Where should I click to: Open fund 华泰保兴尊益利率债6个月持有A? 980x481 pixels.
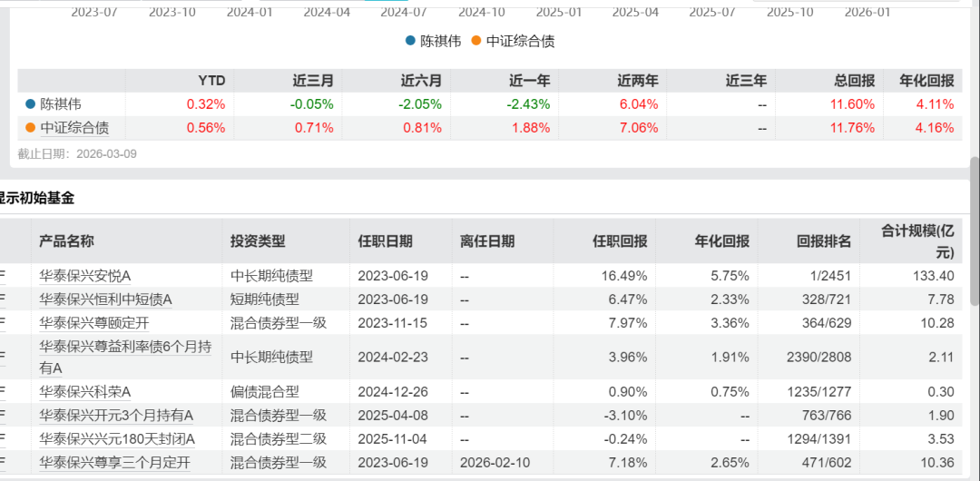point(125,358)
